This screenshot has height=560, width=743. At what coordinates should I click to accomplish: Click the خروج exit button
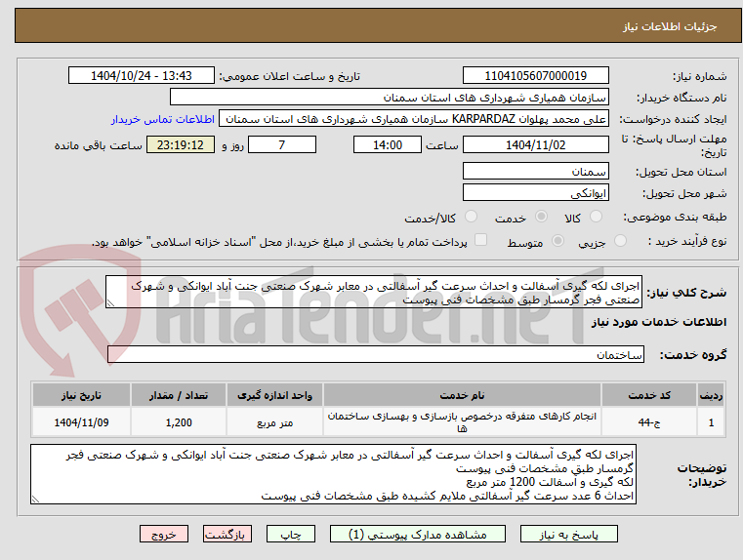pyautogui.click(x=163, y=534)
